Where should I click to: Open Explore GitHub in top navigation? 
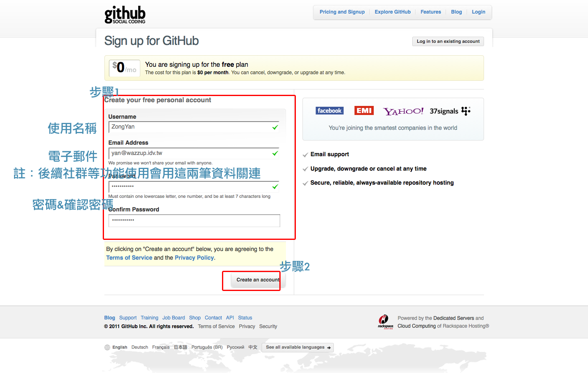(392, 12)
